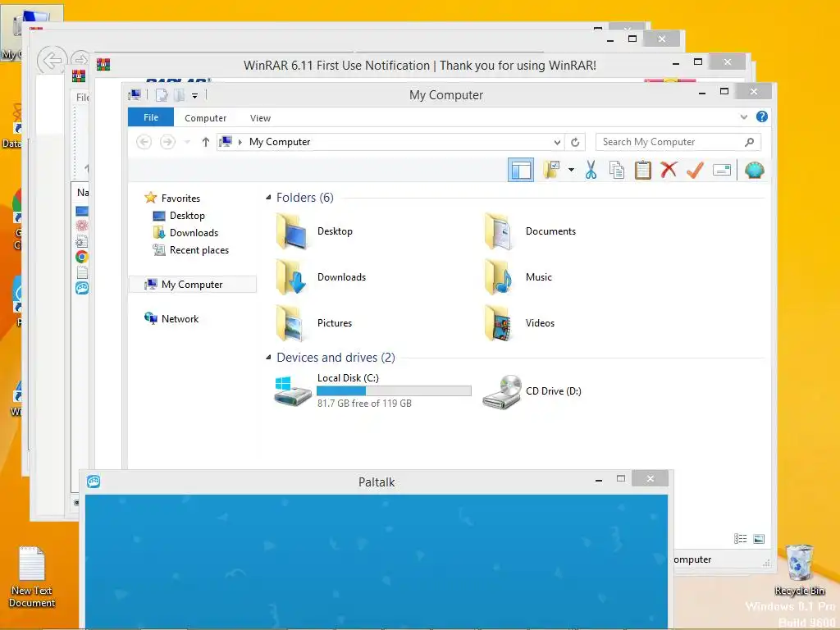Click the My Computer address bar path
The width and height of the screenshot is (840, 630).
(x=280, y=142)
